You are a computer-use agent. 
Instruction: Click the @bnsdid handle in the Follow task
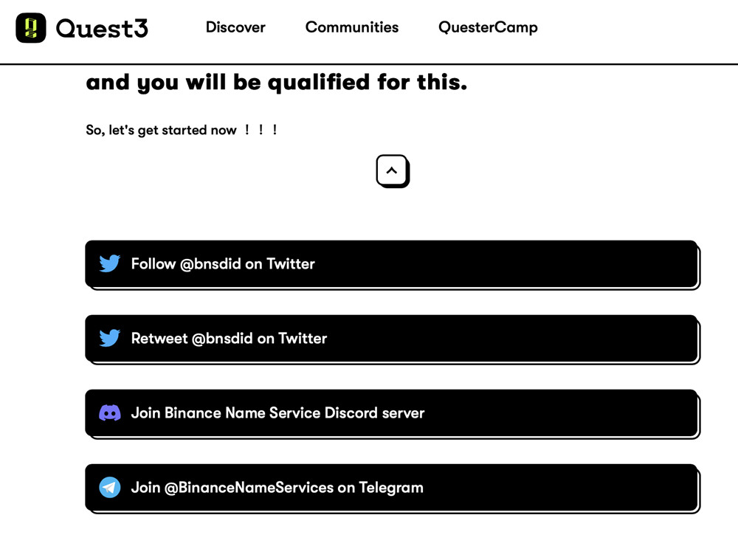[x=210, y=263]
